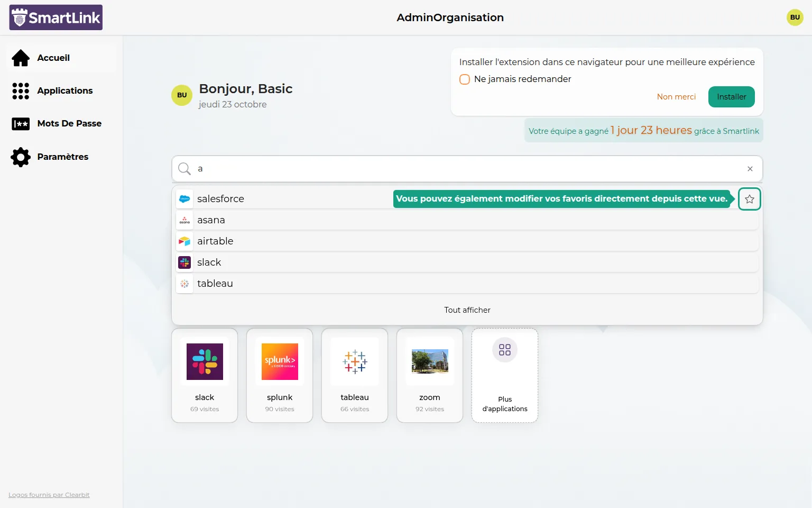812x508 pixels.
Task: Expand results with "Tout afficher"
Action: click(467, 310)
